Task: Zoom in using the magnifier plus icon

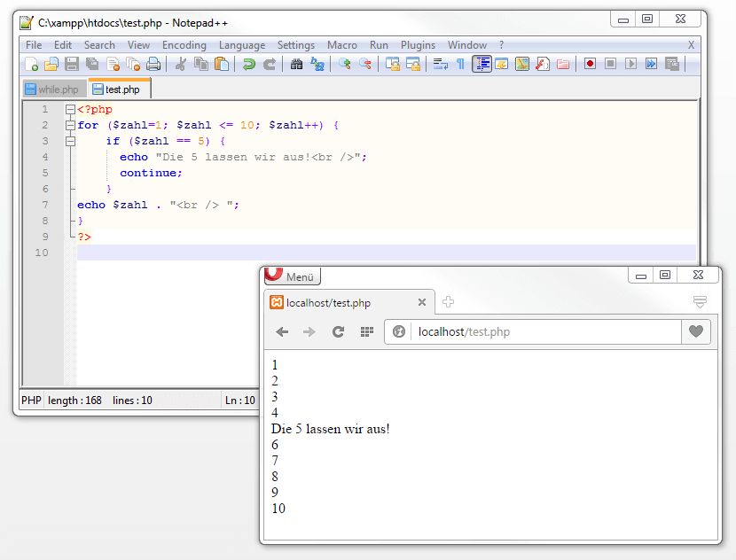Action: [x=345, y=64]
